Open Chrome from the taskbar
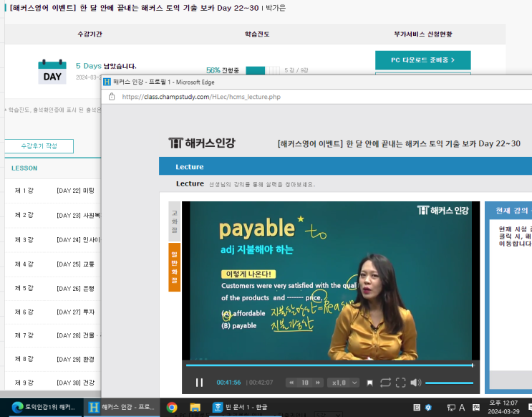Screen dimensions: 532x417 click(172, 407)
